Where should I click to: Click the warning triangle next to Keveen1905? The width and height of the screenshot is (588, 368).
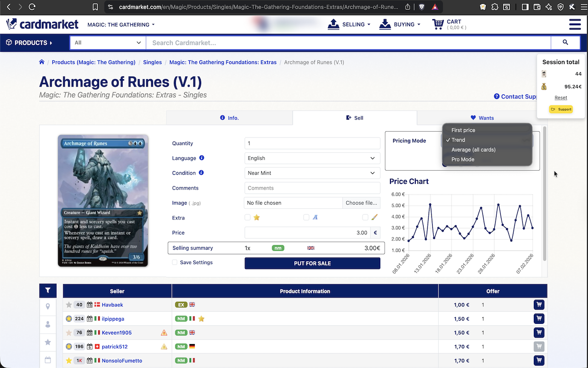[x=164, y=332]
